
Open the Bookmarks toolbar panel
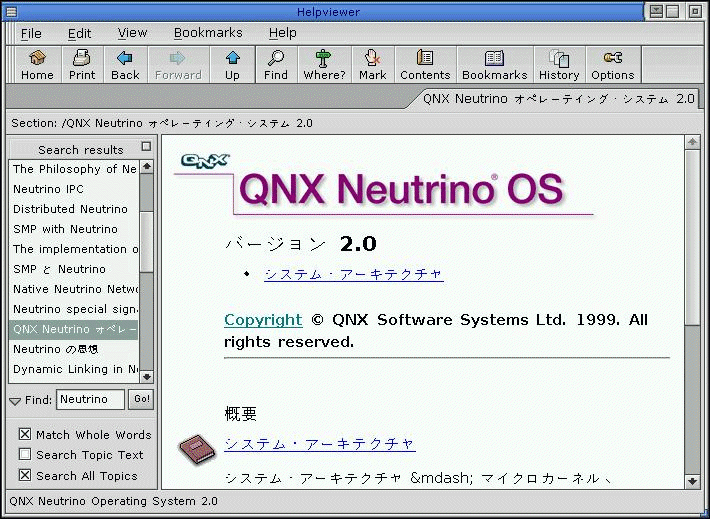(x=494, y=65)
